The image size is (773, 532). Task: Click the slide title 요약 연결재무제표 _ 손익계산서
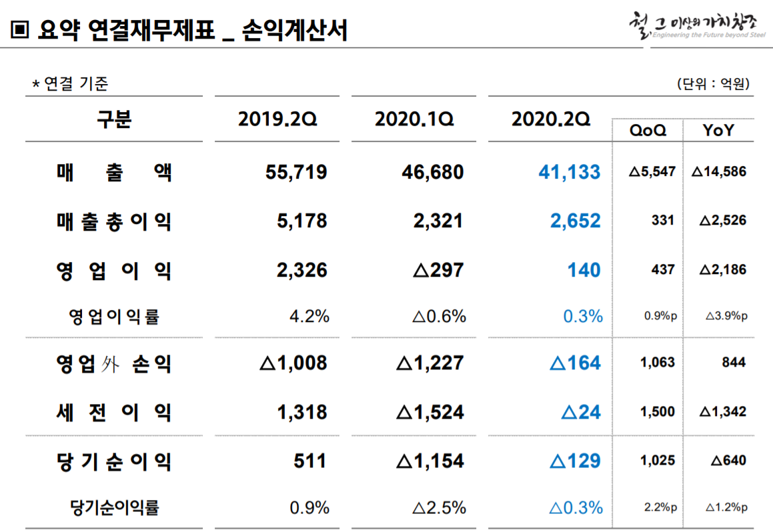pyautogui.click(x=193, y=30)
